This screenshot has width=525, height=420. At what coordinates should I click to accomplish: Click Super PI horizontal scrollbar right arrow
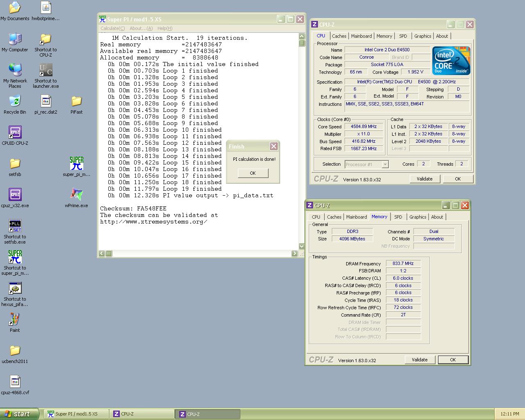pos(294,253)
